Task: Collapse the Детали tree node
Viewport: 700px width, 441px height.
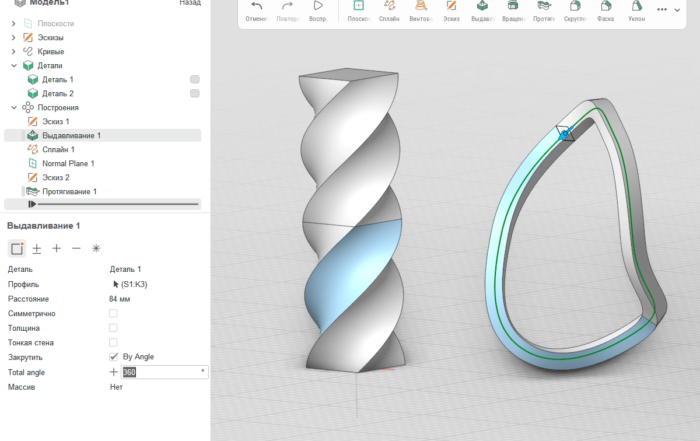Action: [13, 65]
